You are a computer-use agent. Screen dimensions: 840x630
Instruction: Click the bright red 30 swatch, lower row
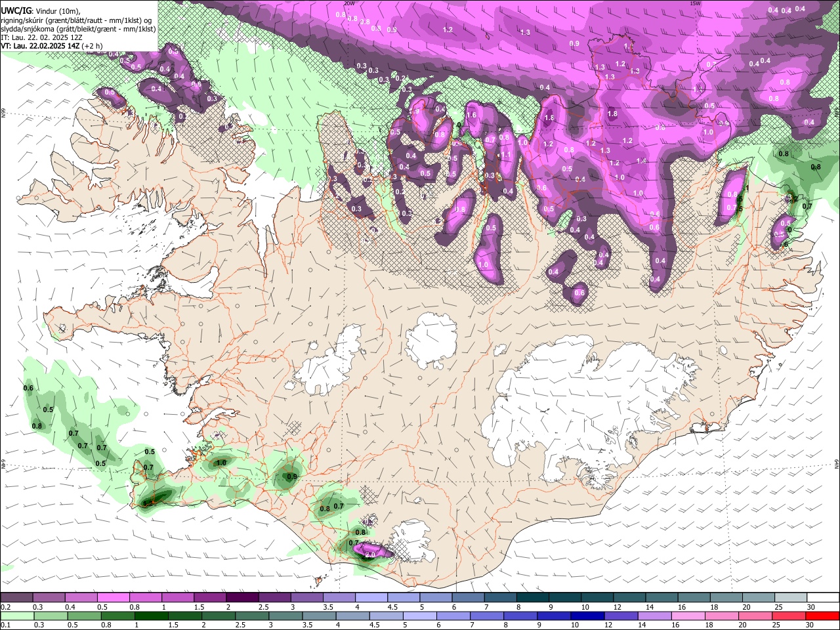[823, 616]
